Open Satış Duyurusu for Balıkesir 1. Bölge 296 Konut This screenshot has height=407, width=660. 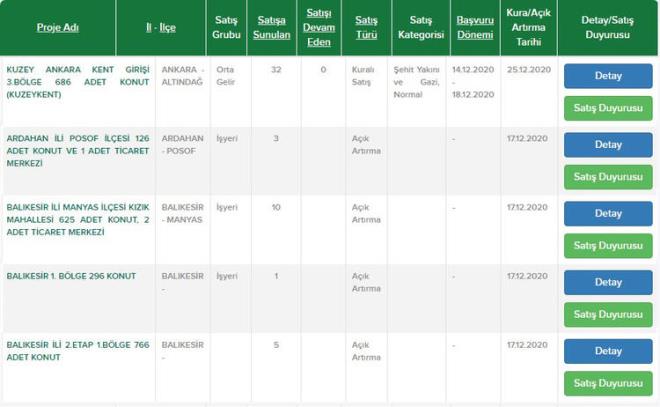608,314
